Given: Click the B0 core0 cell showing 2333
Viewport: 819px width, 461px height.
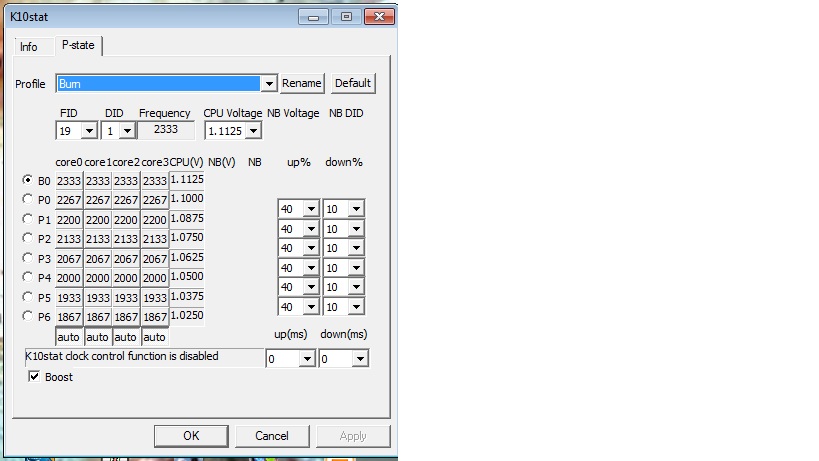Looking at the screenshot, I should (x=69, y=181).
